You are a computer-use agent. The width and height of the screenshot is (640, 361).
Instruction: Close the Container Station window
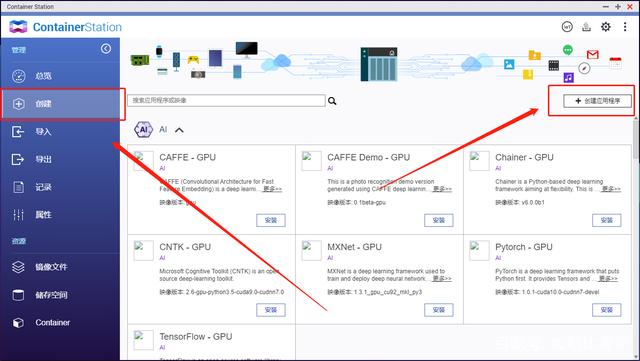coord(630,7)
